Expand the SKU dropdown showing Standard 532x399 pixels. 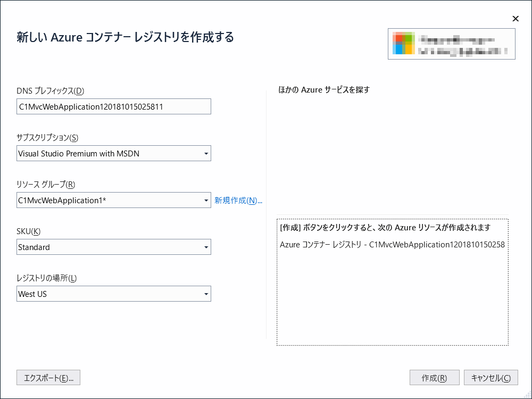114,247
